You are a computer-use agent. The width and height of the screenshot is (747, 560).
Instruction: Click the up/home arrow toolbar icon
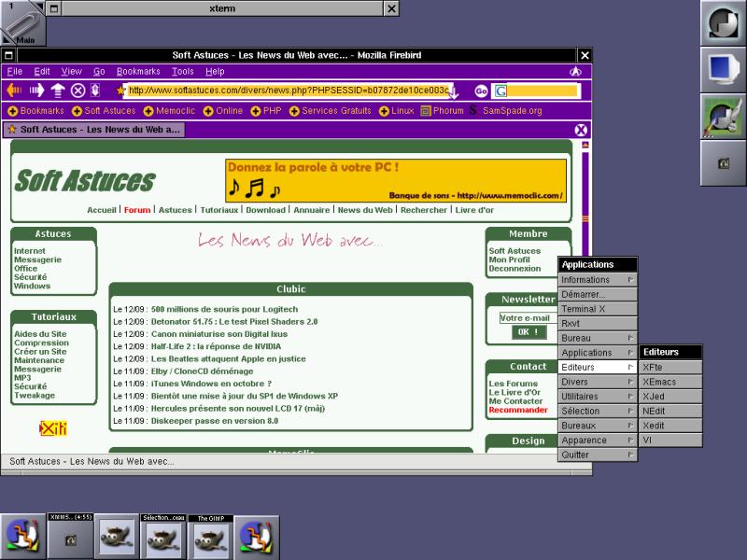click(58, 90)
